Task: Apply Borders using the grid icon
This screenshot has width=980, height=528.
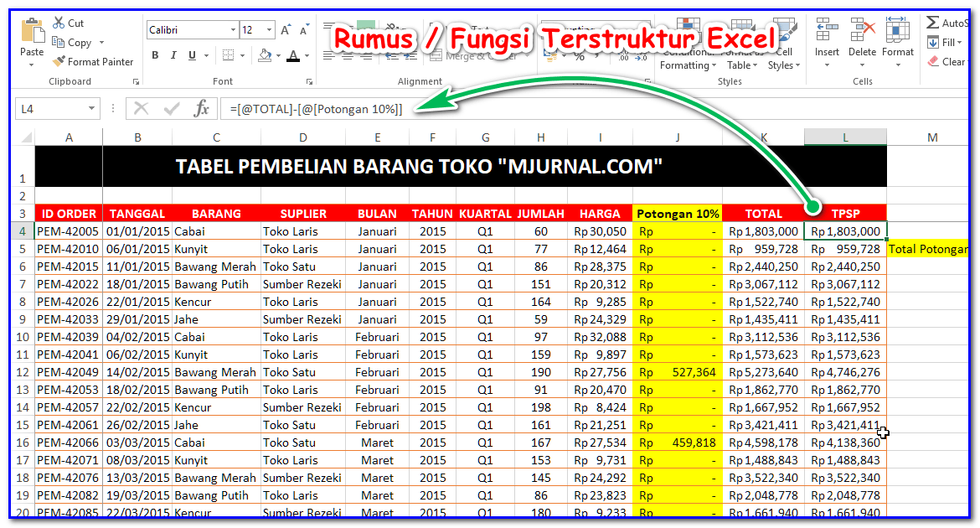Action: click(229, 55)
